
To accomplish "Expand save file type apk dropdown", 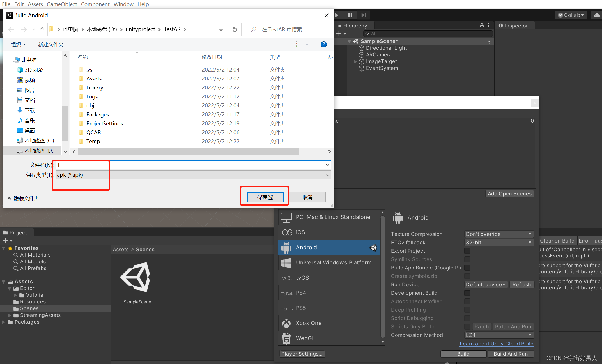I will point(328,174).
